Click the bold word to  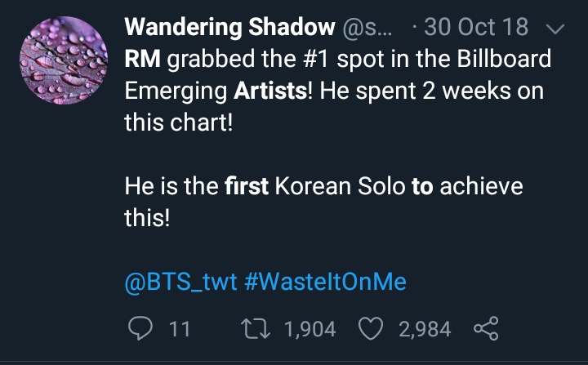point(421,187)
